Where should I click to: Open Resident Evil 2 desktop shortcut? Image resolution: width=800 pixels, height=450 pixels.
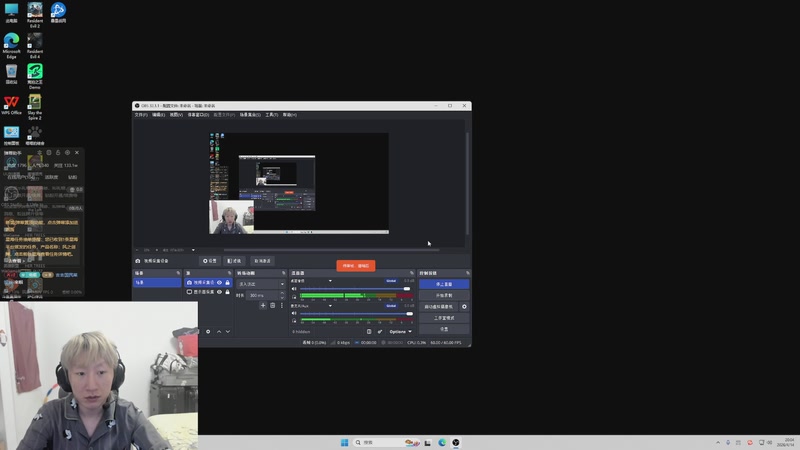click(x=35, y=15)
